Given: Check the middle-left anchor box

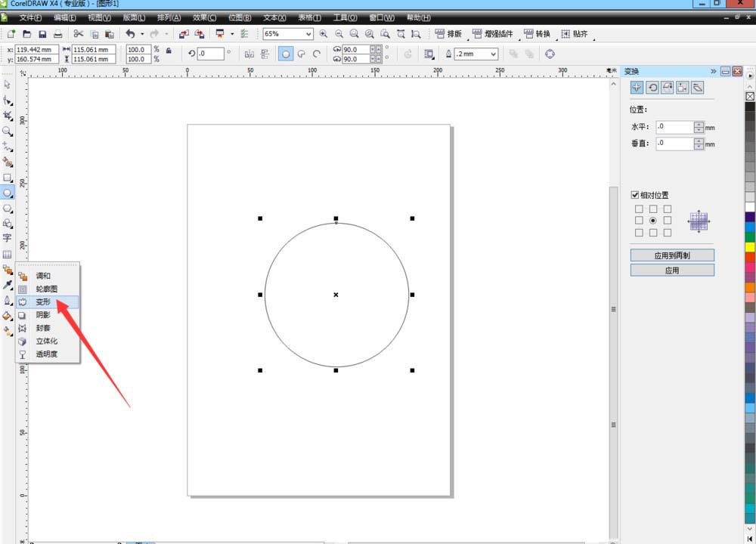Looking at the screenshot, I should 639,220.
